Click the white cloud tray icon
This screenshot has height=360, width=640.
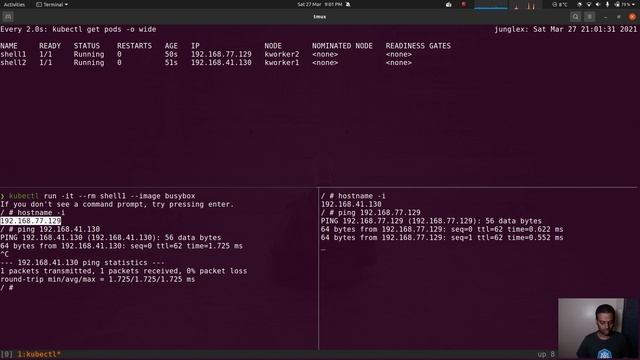[x=449, y=4]
